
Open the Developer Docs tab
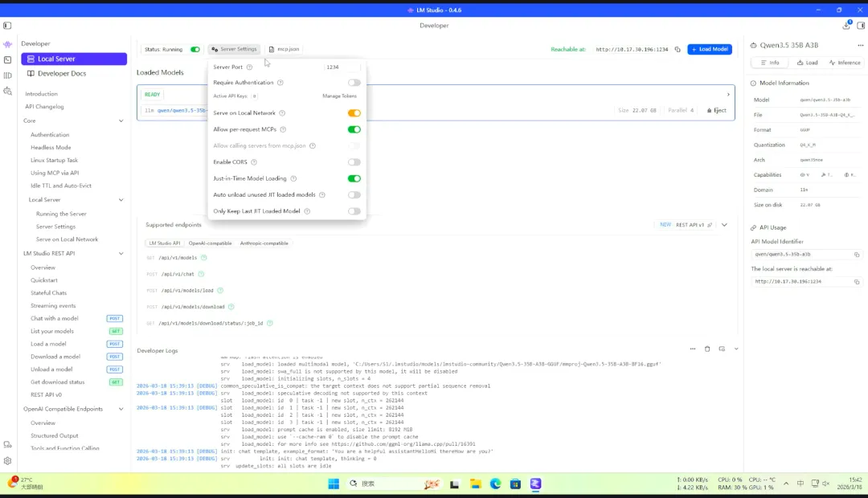[x=74, y=74]
